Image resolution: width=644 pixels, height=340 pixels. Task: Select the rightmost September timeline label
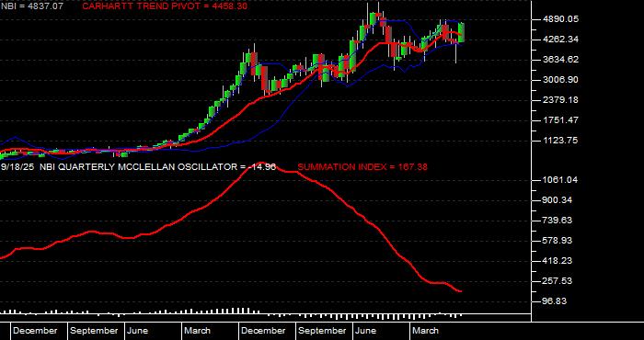(x=322, y=331)
